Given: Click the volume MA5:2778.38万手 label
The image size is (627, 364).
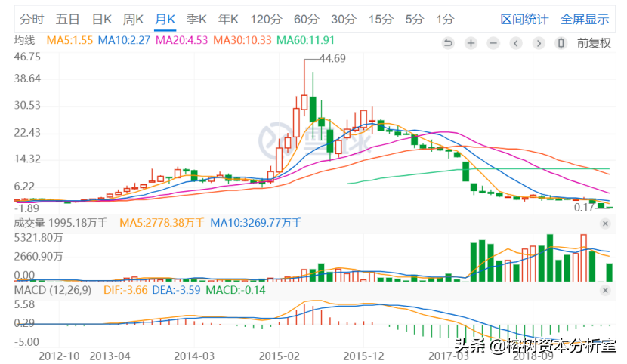Looking at the screenshot, I should tap(162, 223).
